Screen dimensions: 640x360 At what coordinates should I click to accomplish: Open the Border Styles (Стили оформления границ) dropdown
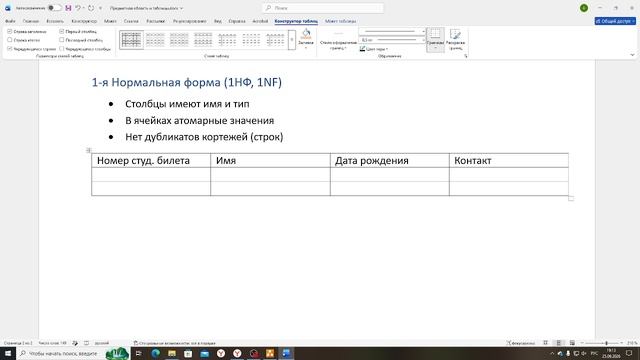point(338,40)
